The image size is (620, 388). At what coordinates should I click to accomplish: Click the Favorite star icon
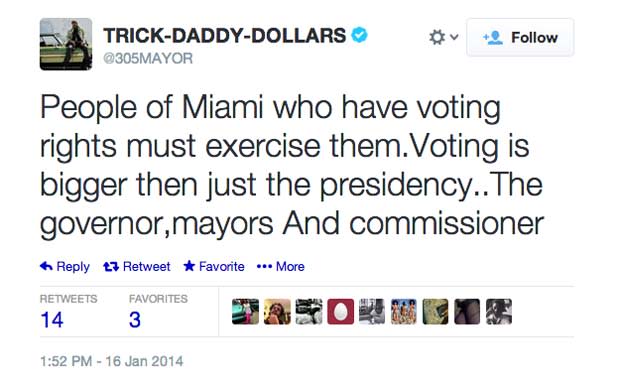point(189,266)
